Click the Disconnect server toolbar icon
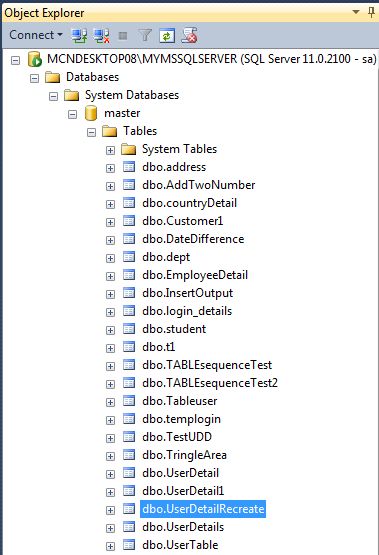 click(102, 36)
